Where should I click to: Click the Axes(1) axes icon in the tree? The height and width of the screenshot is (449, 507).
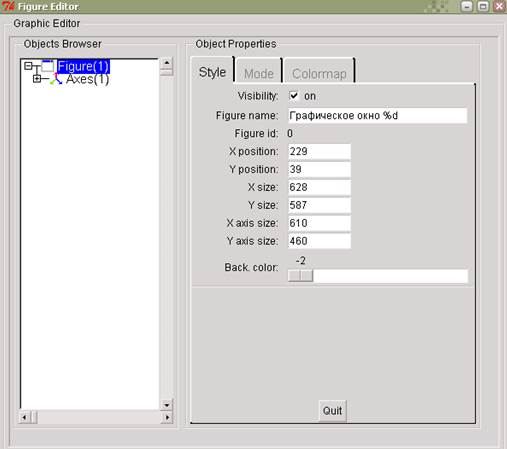[56, 79]
